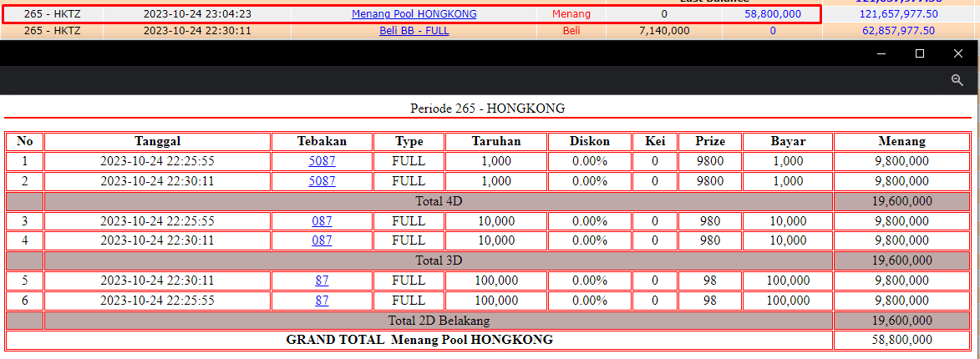Image resolution: width=980 pixels, height=359 pixels.
Task: Select Diskon 0.00% in row No 5
Action: pos(589,281)
